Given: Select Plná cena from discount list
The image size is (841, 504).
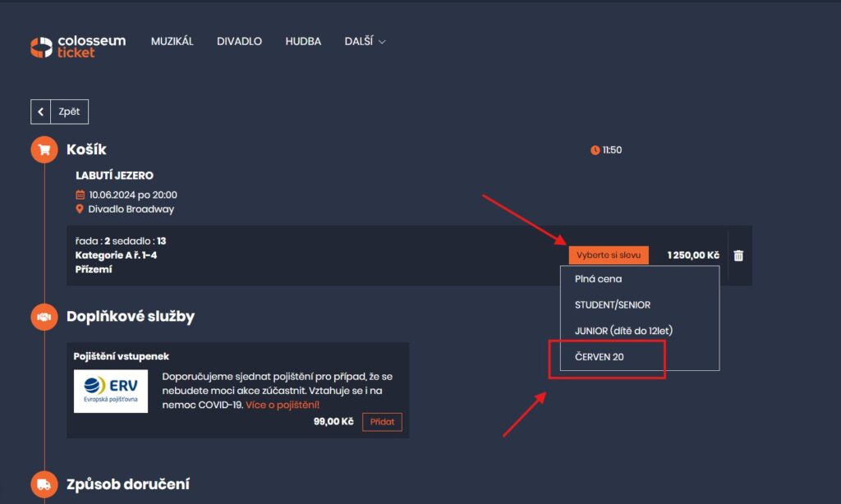Looking at the screenshot, I should click(598, 279).
